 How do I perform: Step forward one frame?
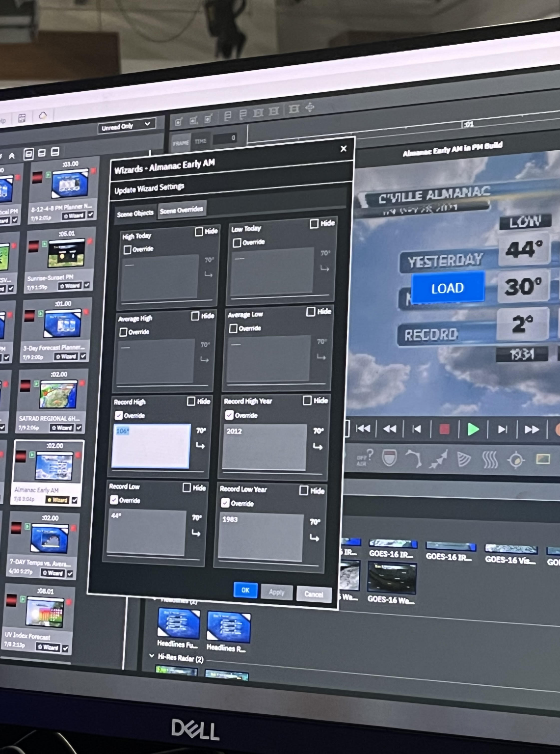pyautogui.click(x=503, y=430)
